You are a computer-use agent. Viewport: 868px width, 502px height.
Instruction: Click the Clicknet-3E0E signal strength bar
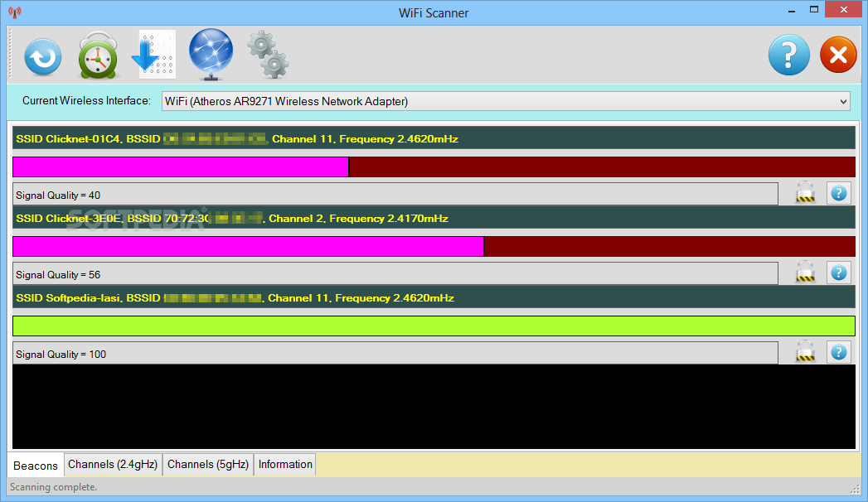pos(434,247)
